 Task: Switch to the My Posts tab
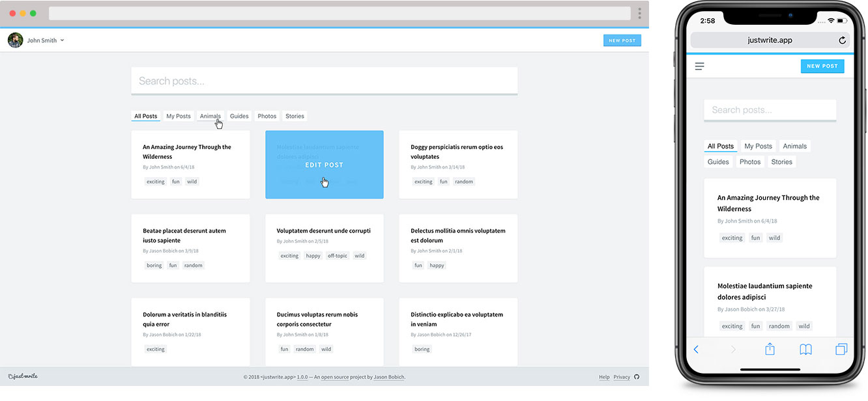[x=178, y=115]
